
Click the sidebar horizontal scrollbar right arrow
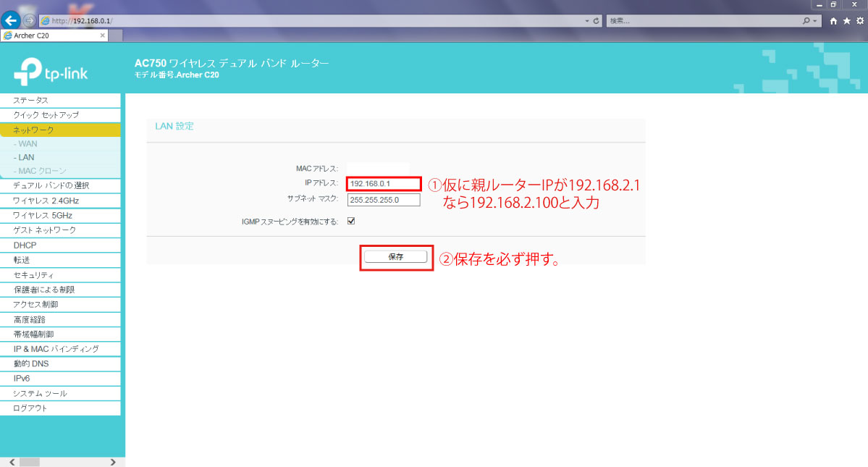[x=113, y=462]
